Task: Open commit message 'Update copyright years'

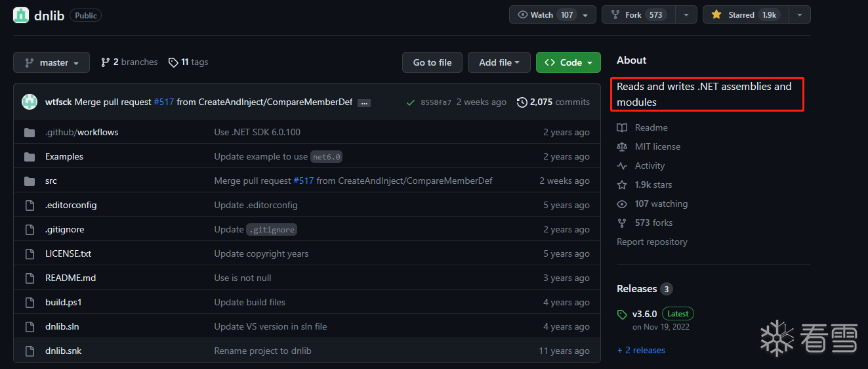Action: (x=261, y=253)
